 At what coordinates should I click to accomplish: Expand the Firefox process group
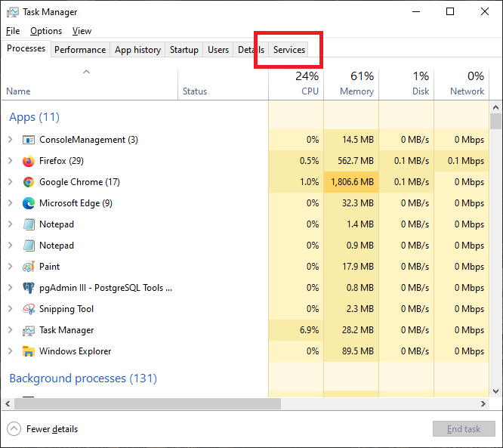pos(10,161)
